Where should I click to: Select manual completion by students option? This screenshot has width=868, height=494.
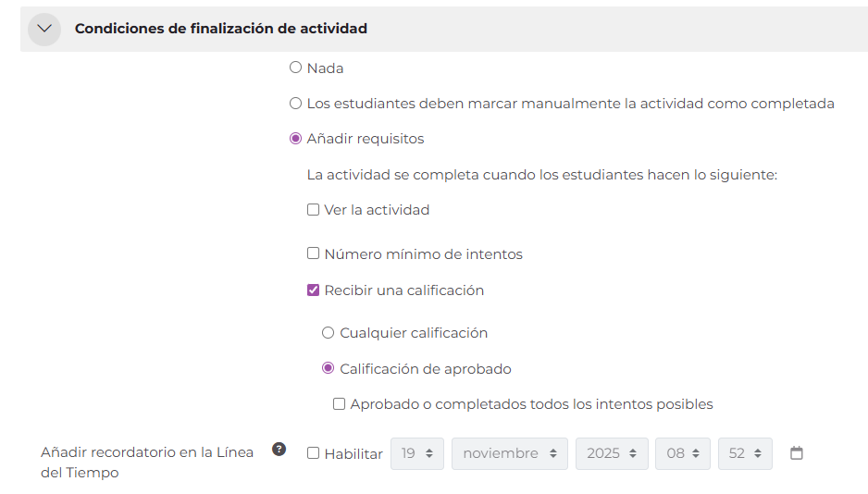[x=296, y=104]
